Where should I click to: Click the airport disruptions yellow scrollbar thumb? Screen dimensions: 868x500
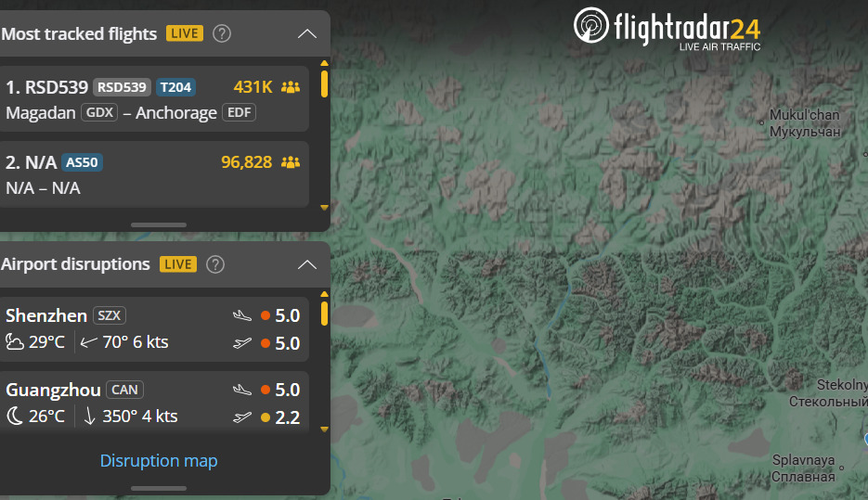(324, 314)
